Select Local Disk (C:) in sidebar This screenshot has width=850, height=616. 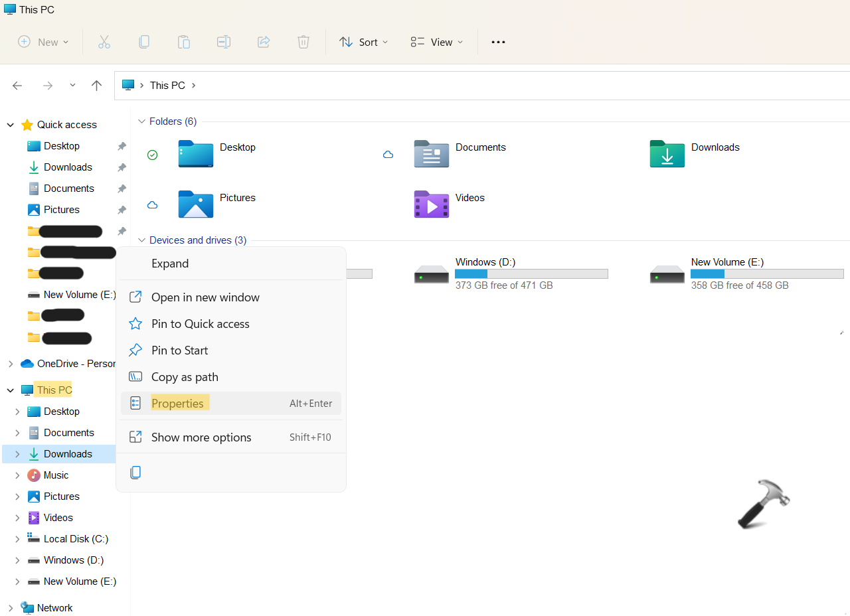click(x=76, y=539)
